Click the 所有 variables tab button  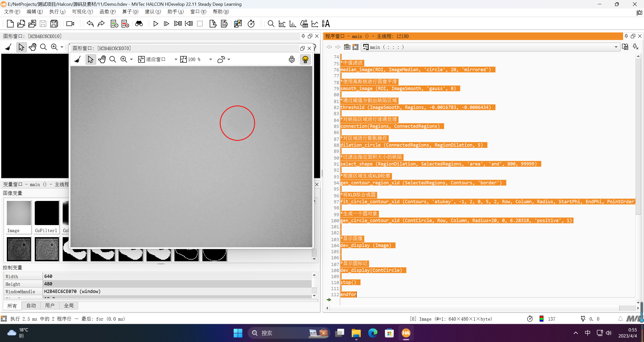(x=12, y=306)
